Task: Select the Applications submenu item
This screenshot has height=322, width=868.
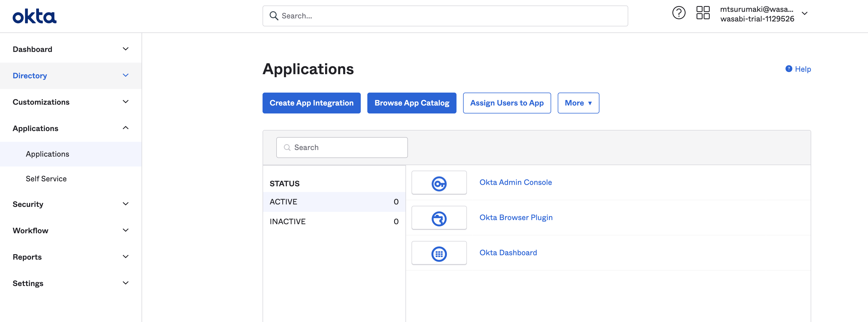Action: [x=71, y=154]
